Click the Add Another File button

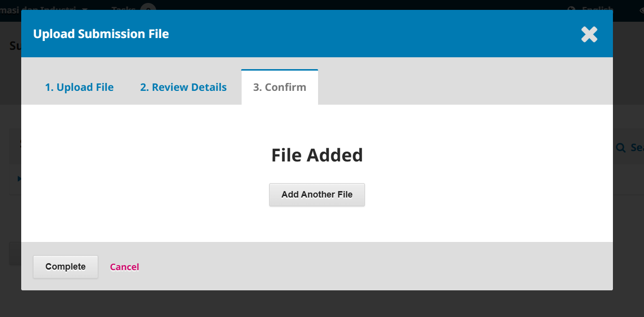317,195
